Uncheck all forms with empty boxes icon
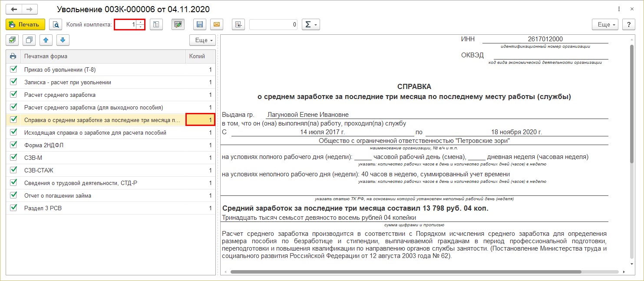 (x=29, y=40)
